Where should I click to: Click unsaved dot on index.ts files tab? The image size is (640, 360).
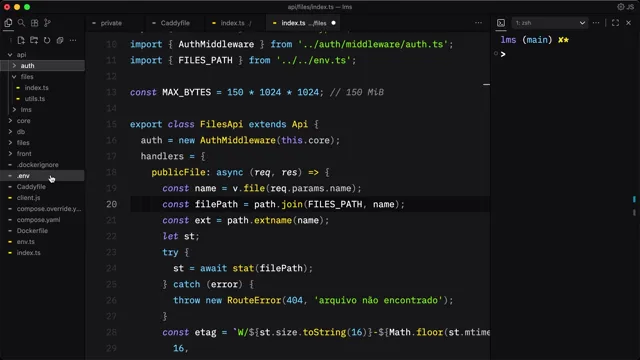pyautogui.click(x=333, y=23)
